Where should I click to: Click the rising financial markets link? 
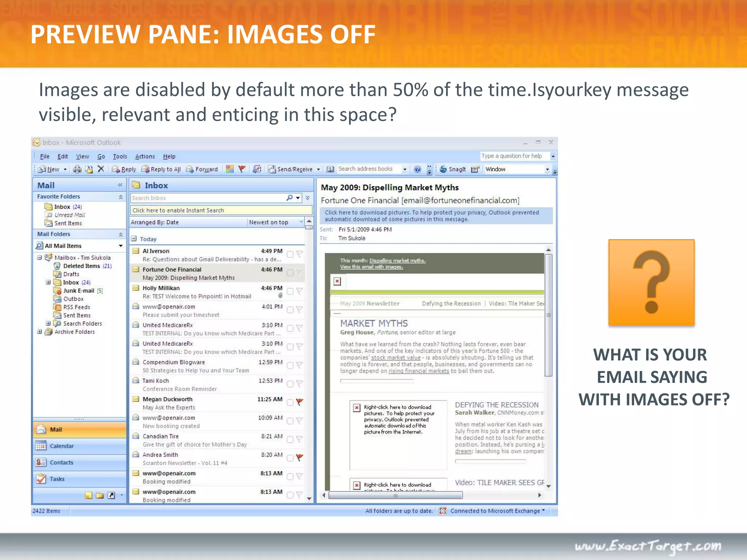click(x=419, y=371)
